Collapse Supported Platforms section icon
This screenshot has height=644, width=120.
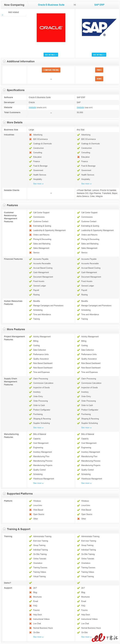pos(4,493)
